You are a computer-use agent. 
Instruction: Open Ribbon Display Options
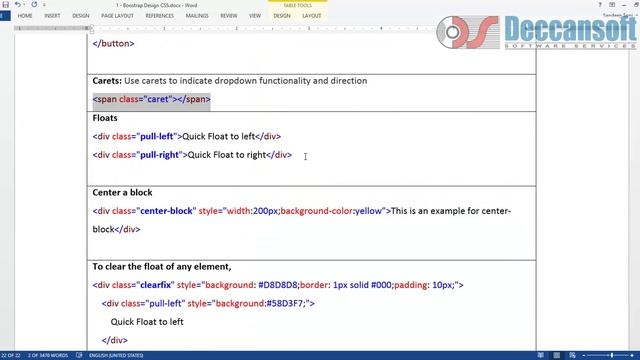click(x=612, y=4)
